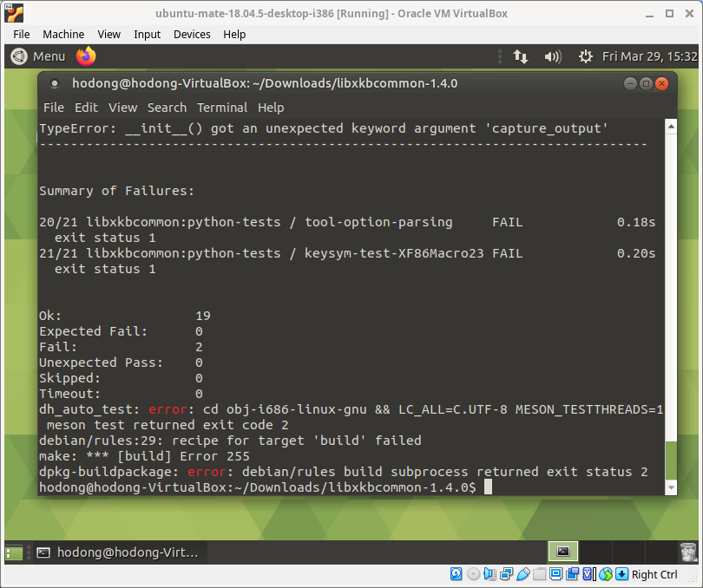Open VirtualBox Machine menu
703x588 pixels.
click(x=63, y=35)
